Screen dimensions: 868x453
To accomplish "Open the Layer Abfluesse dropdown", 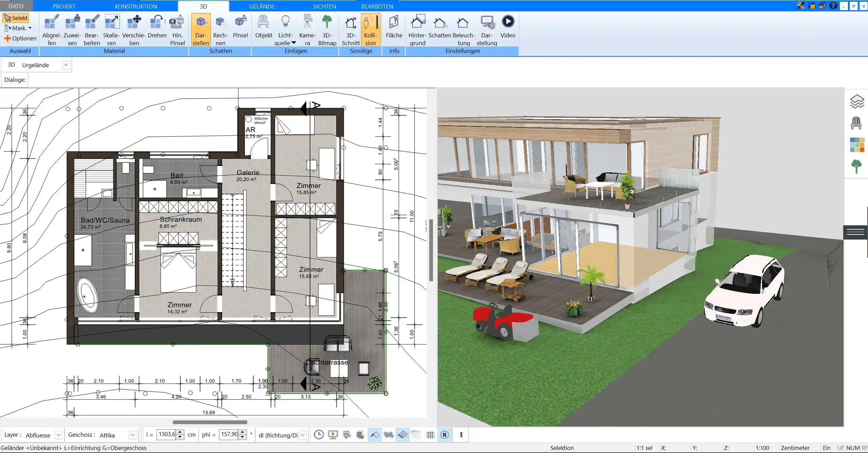I will pos(58,435).
